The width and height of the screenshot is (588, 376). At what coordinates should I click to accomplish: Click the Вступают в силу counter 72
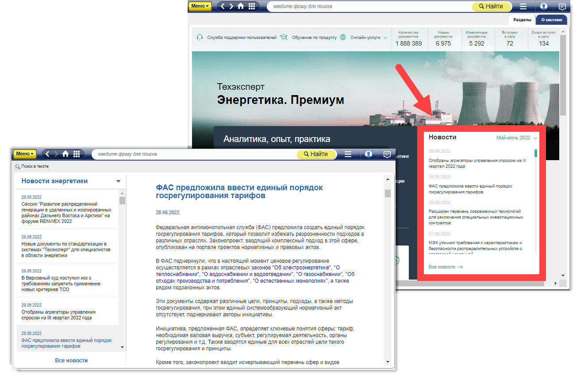(510, 38)
